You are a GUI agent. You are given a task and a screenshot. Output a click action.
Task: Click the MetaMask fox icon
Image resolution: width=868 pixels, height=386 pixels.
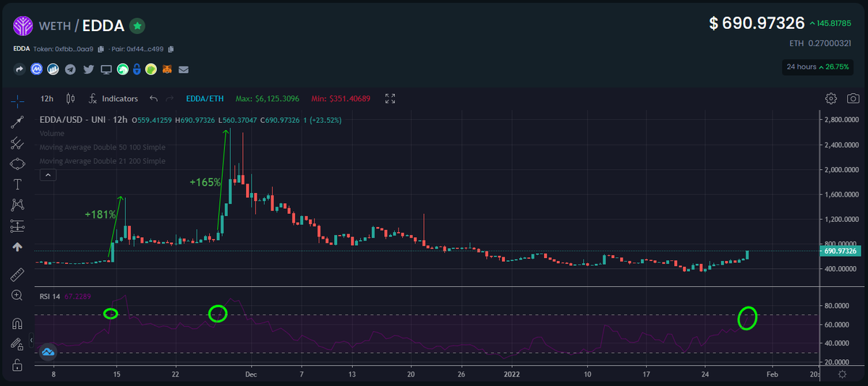pos(167,69)
